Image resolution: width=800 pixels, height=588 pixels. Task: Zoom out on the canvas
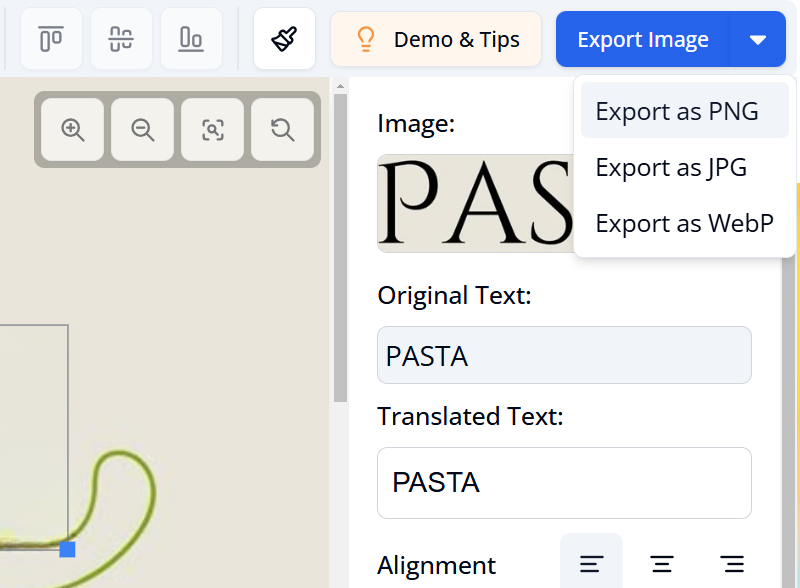click(142, 129)
